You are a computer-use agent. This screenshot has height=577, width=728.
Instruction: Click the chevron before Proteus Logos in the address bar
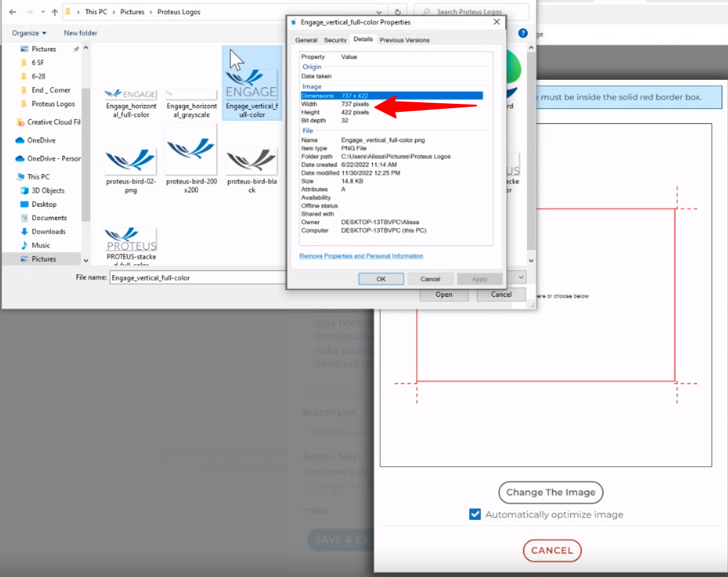151,12
